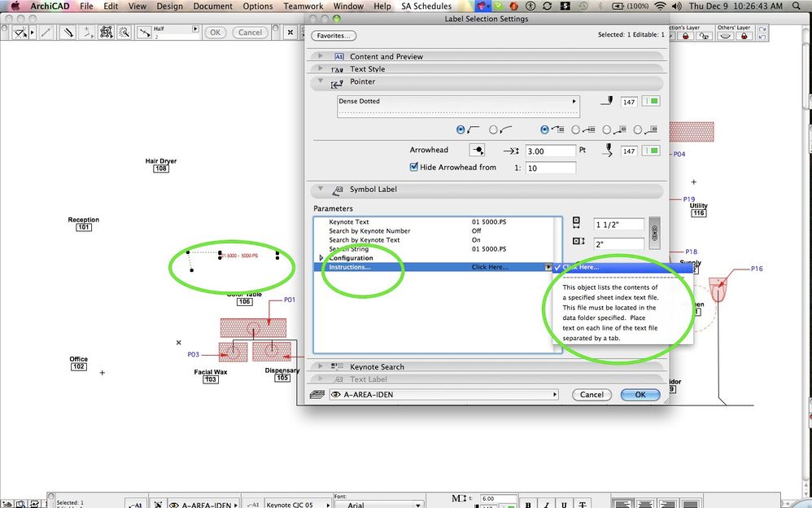Viewport: 812px width, 508px height.
Task: Toggle Hide Arrowhead from checkbox
Action: point(414,167)
